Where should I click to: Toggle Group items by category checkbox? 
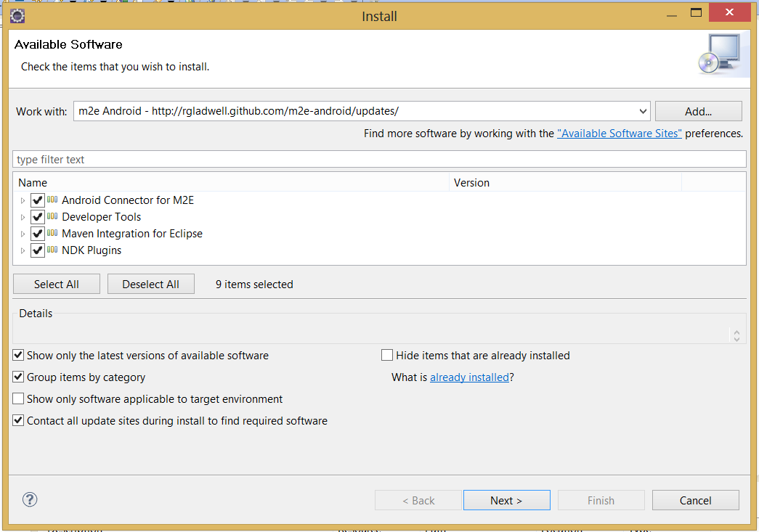point(19,377)
